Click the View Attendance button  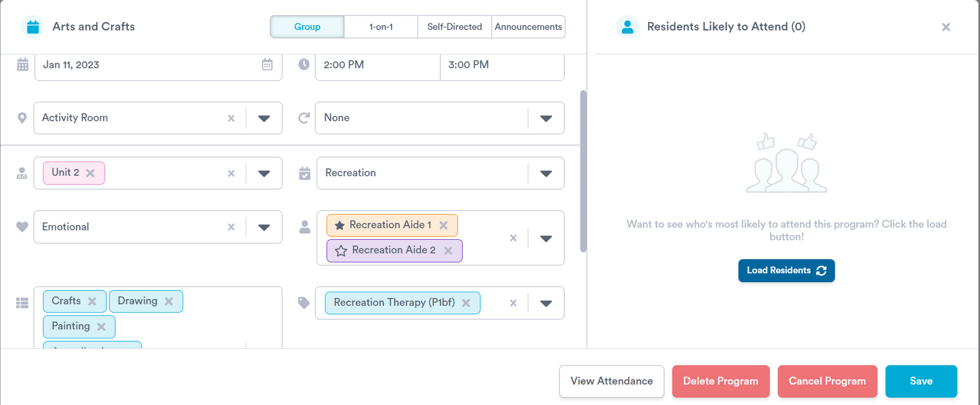(611, 381)
